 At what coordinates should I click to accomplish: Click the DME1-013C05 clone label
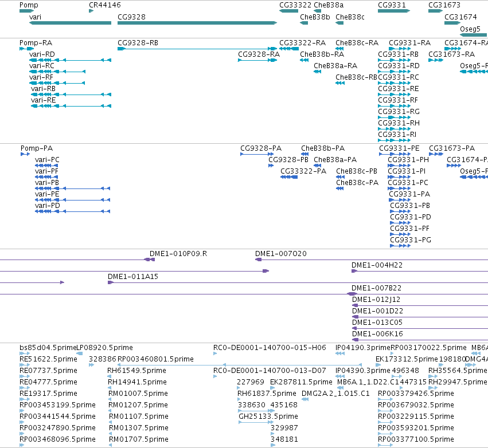377,323
